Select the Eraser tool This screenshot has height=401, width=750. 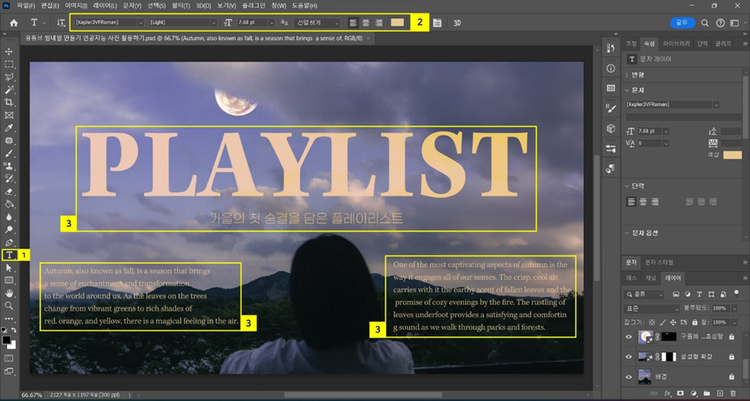point(9,191)
